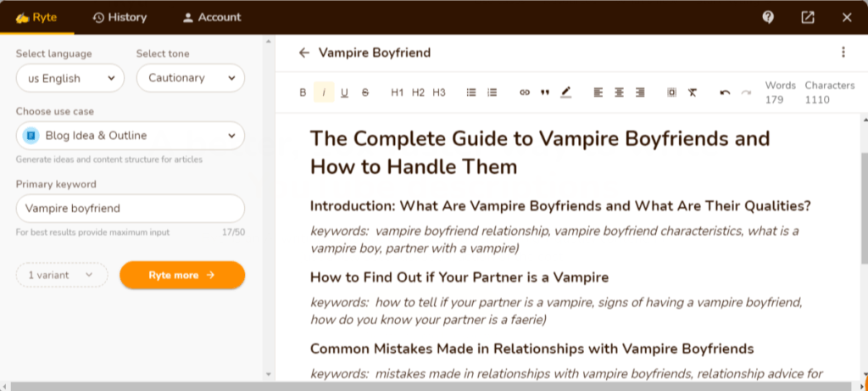868x391 pixels.
Task: Click the Blog Idea & Outline use case icon
Action: pyautogui.click(x=31, y=136)
